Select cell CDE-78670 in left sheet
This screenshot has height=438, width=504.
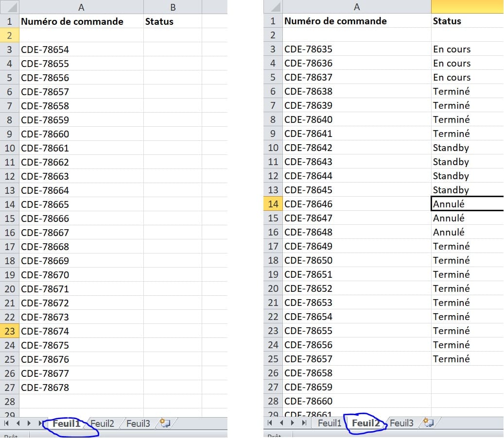pyautogui.click(x=81, y=275)
